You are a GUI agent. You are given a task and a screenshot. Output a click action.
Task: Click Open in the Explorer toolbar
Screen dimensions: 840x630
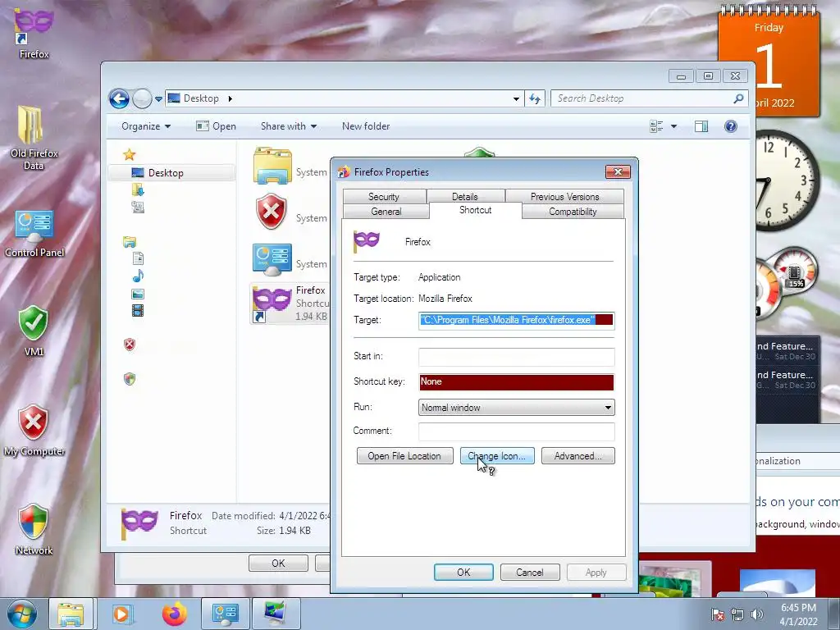(x=216, y=126)
